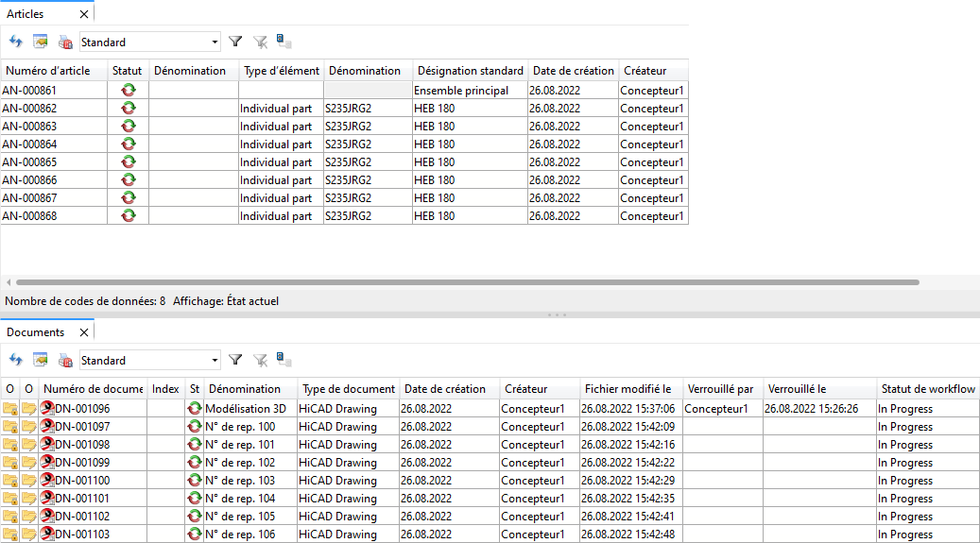Click the print/export icon in Documents toolbar
The height and width of the screenshot is (543, 980).
(65, 360)
